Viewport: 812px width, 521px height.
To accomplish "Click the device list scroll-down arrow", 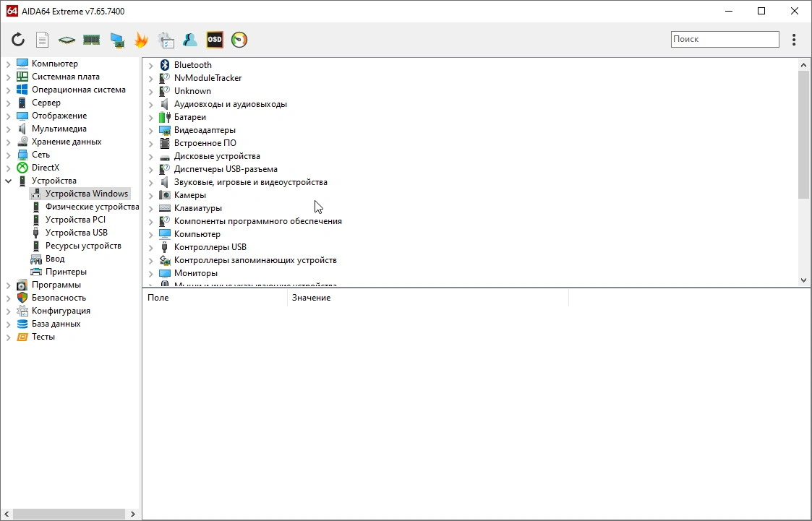I will pyautogui.click(x=803, y=280).
